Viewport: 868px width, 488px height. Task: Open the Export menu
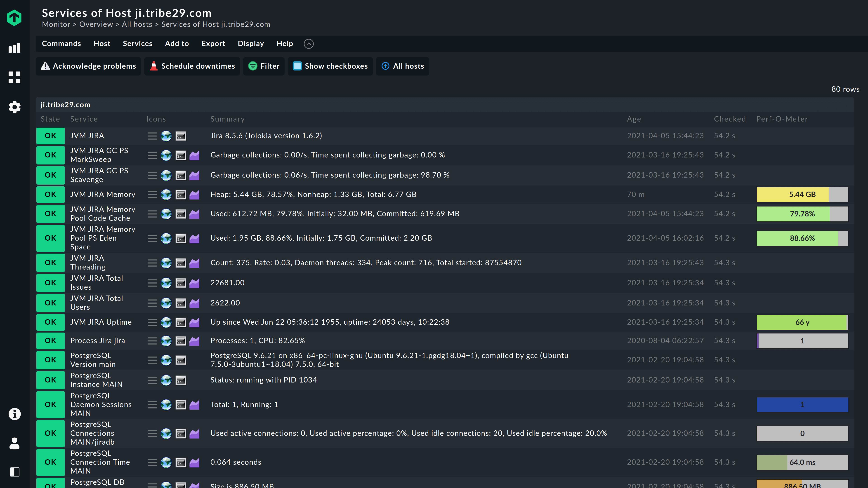click(x=213, y=44)
